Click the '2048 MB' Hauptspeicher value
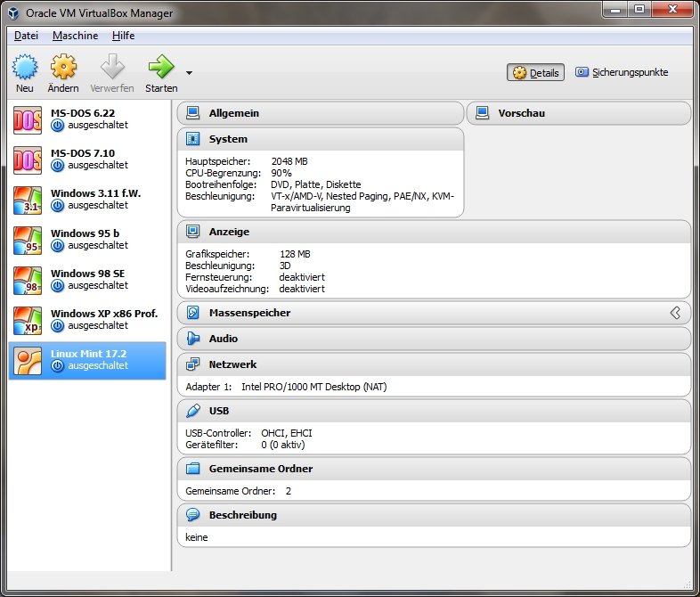The image size is (700, 597). (x=289, y=161)
